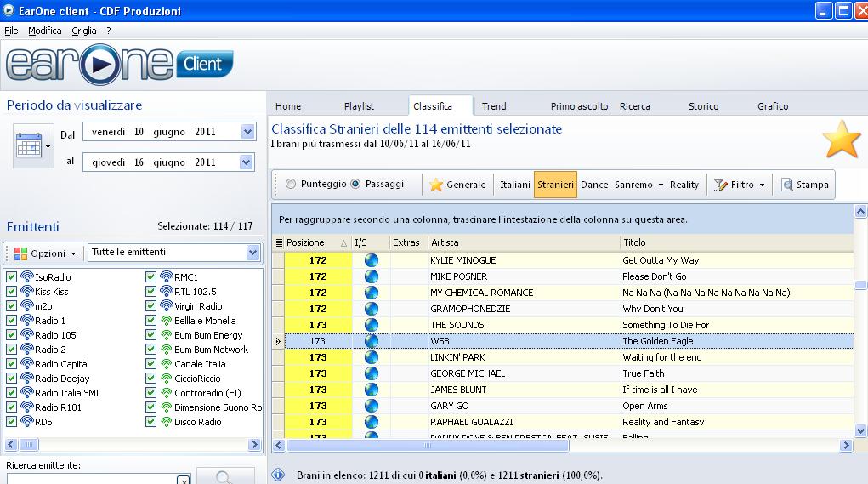Screen dimensions: 868x484
Task: Click the Dance filter button
Action: pyautogui.click(x=594, y=185)
